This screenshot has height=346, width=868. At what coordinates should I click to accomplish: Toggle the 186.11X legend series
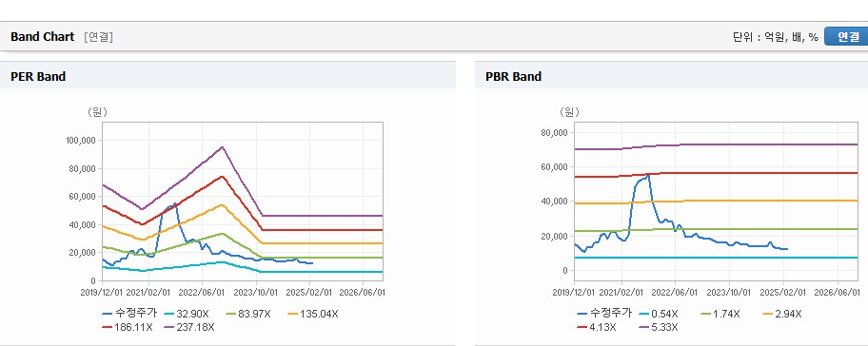point(128,327)
